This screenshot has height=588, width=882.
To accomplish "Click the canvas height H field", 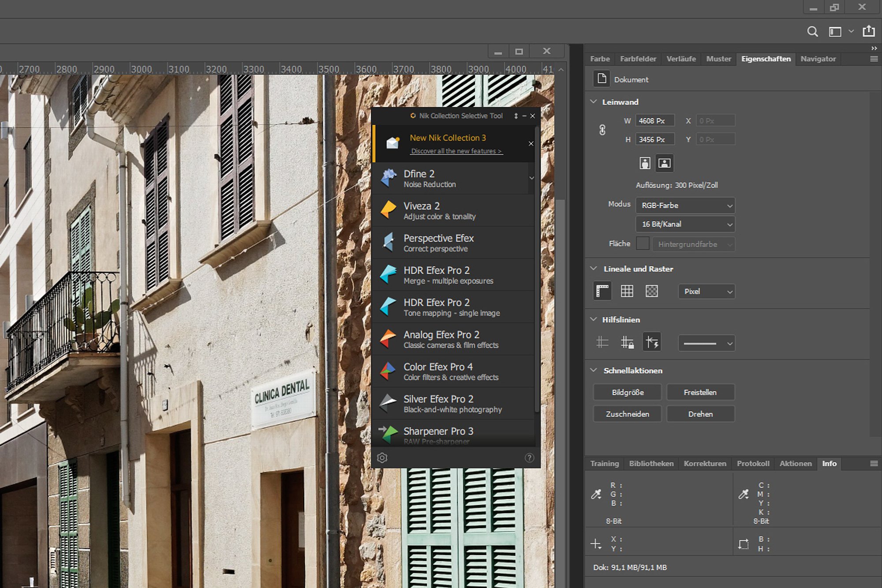I will (655, 139).
